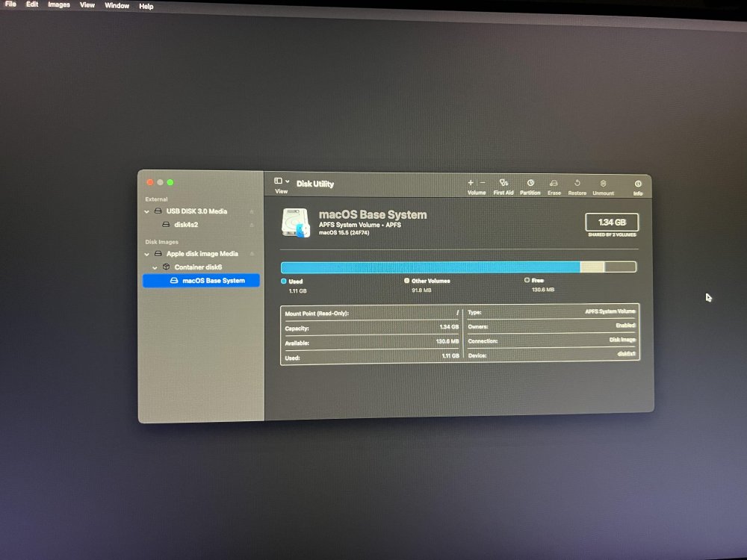Eject Apple disk image Media
747x560 pixels.
click(252, 254)
